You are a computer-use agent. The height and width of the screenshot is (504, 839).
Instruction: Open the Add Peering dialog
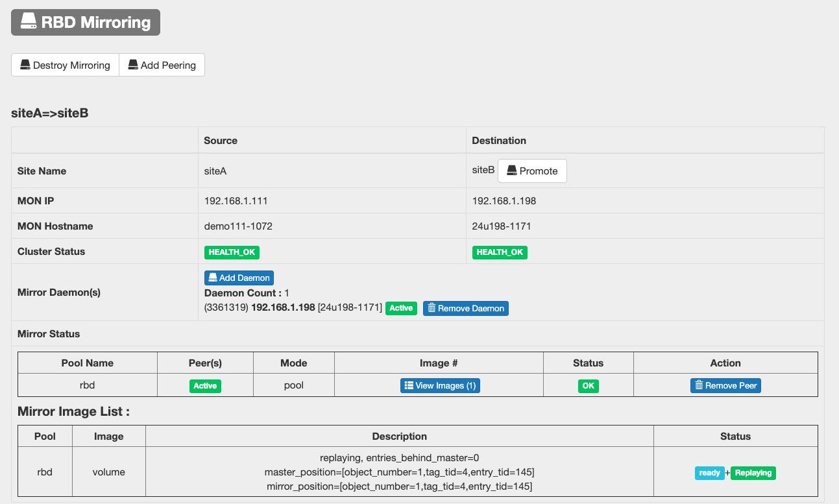(162, 65)
